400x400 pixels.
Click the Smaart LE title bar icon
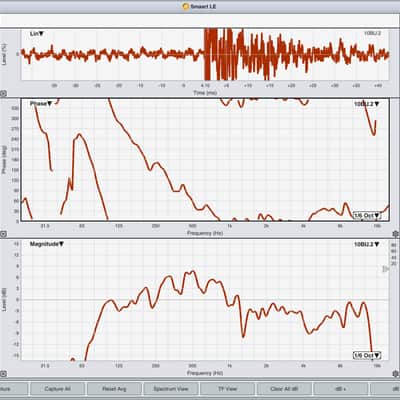(x=186, y=6)
